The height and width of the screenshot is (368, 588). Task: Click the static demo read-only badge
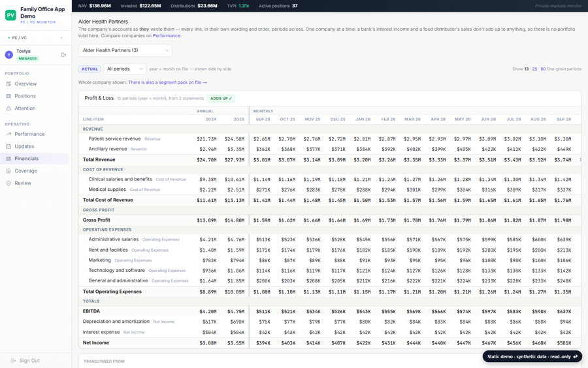532,356
